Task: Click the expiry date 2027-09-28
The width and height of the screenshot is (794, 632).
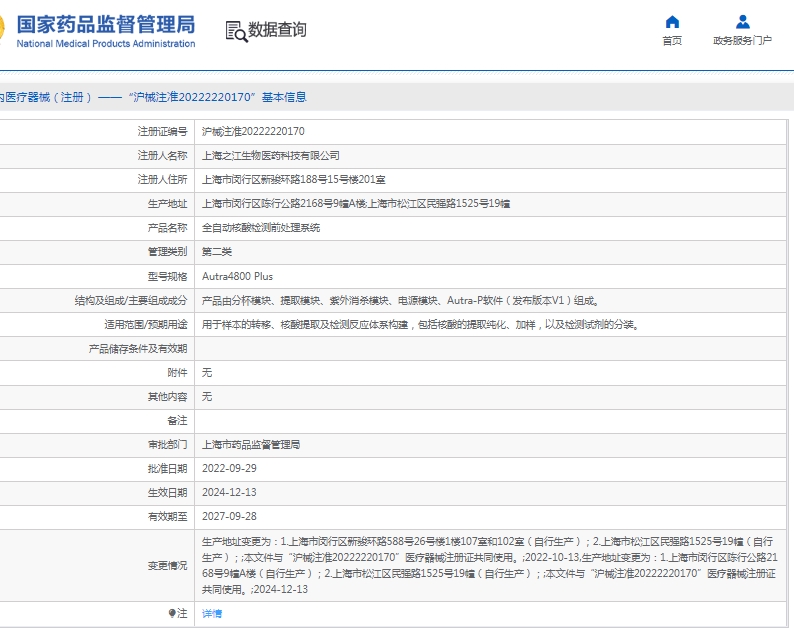Action: coord(229,517)
